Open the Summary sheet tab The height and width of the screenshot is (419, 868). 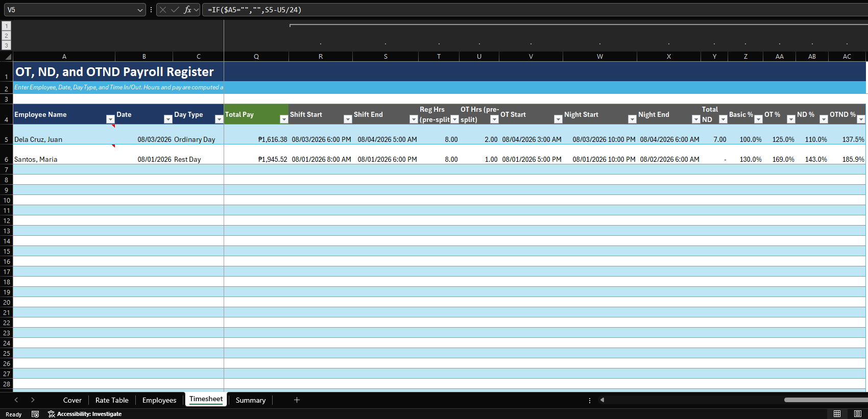tap(251, 400)
